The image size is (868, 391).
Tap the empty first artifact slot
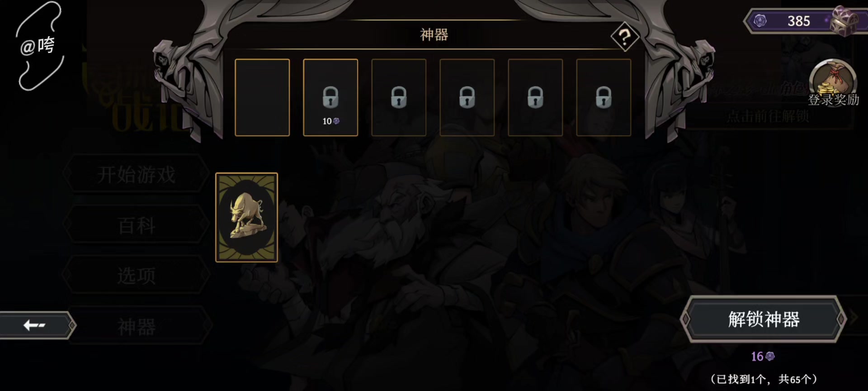(x=262, y=97)
